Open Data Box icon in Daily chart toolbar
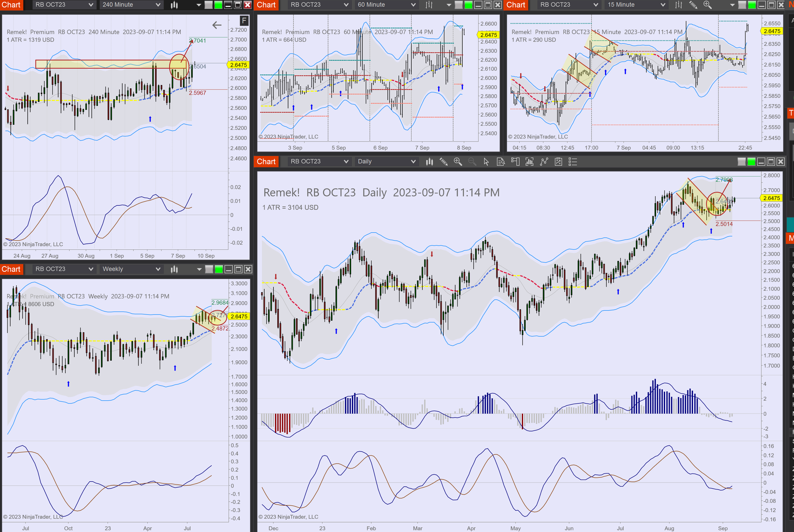 [501, 162]
